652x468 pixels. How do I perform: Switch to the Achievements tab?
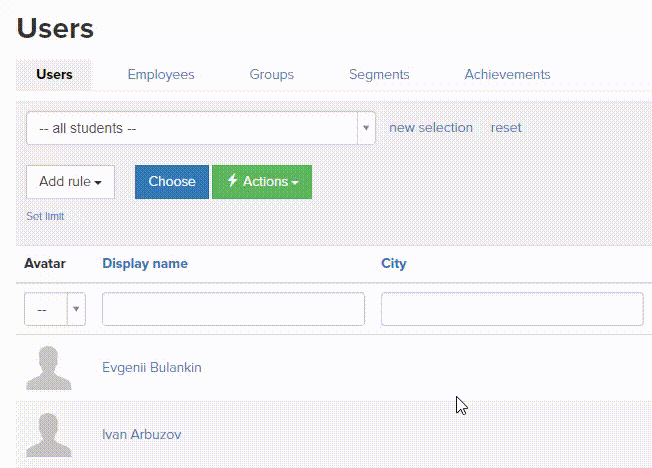click(x=507, y=75)
